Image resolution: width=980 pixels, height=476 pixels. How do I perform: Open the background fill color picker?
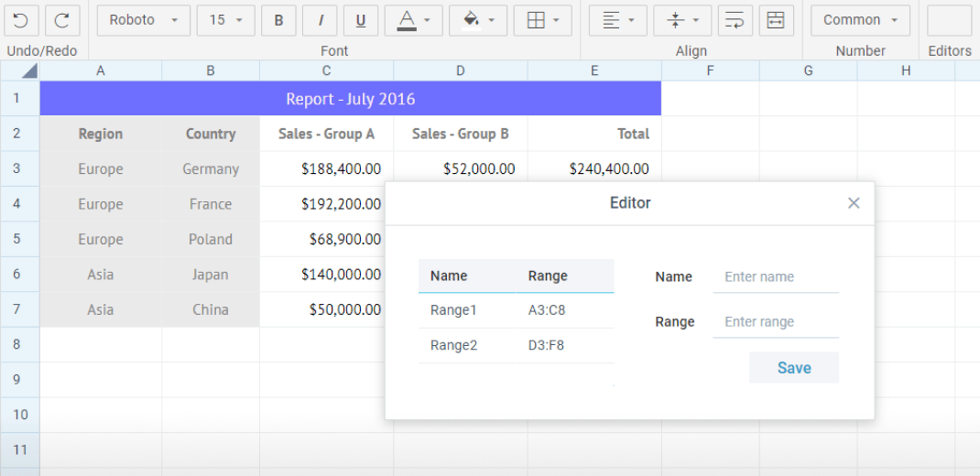coord(478,21)
